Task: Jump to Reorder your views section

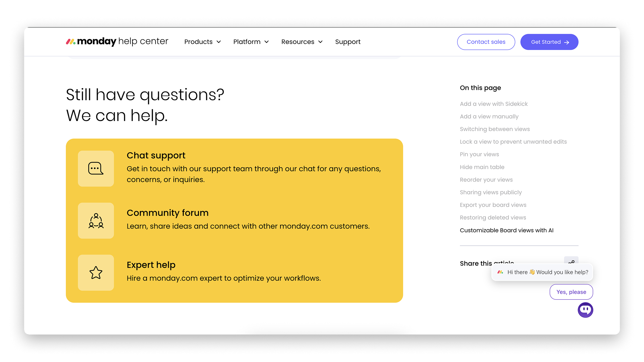Action: pos(486,180)
